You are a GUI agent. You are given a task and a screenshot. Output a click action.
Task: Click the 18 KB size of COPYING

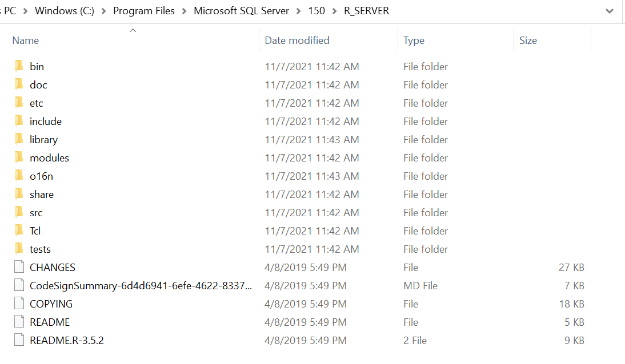(x=571, y=304)
